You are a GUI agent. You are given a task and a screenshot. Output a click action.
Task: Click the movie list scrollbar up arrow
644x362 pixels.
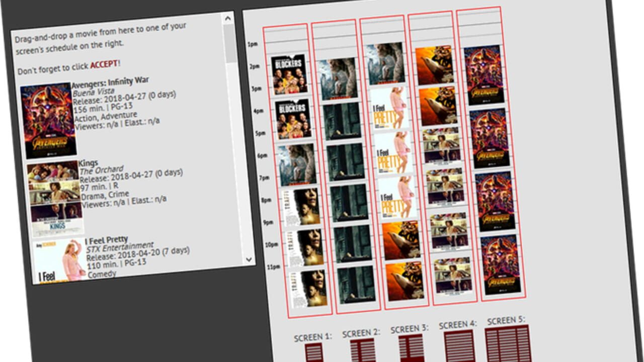(x=228, y=19)
